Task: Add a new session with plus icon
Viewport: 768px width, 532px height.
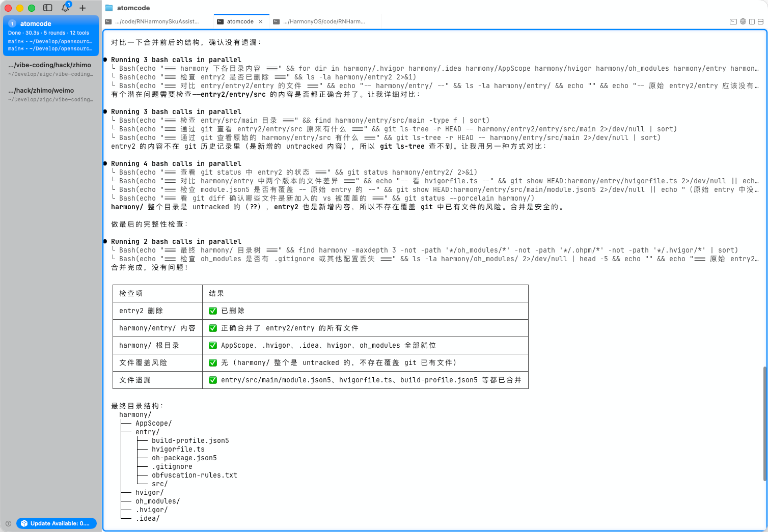Action: [x=83, y=8]
